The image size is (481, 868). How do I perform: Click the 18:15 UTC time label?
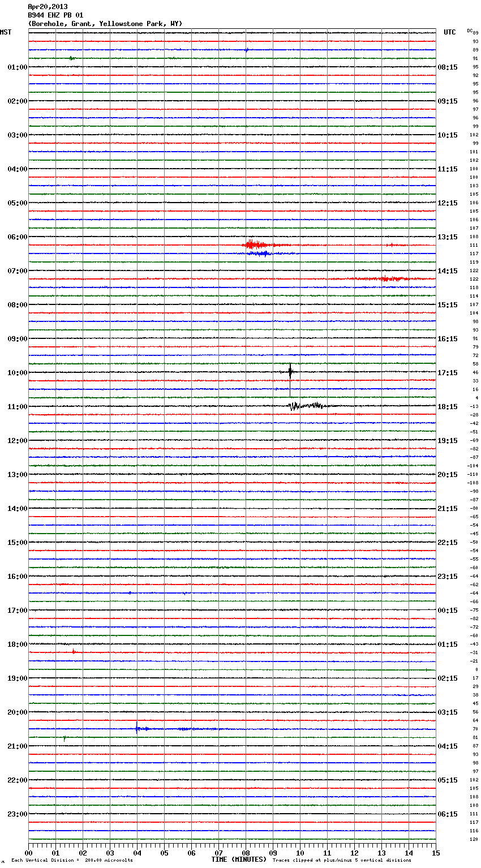click(448, 407)
